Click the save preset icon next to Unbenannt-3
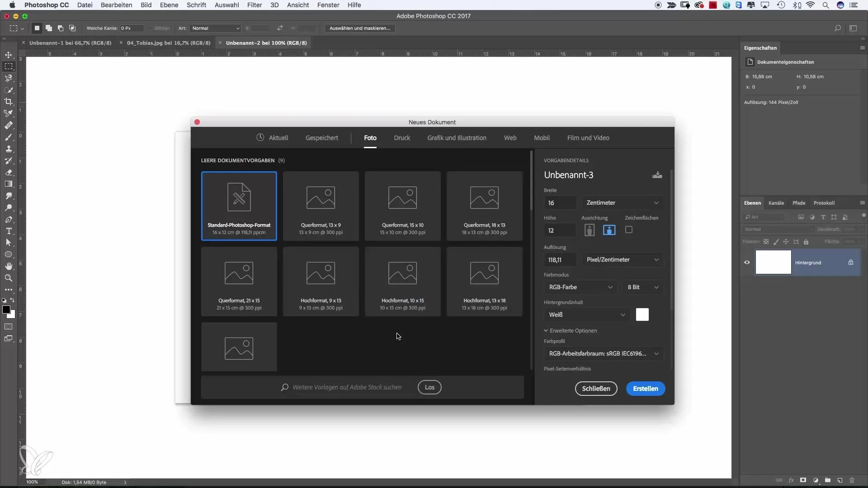868x488 pixels. (657, 175)
